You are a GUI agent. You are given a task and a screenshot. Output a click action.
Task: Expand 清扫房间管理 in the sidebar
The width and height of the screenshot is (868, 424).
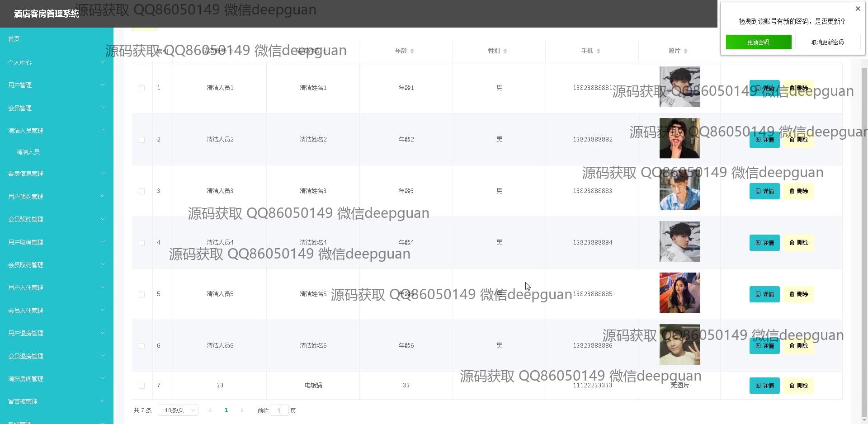(x=57, y=379)
